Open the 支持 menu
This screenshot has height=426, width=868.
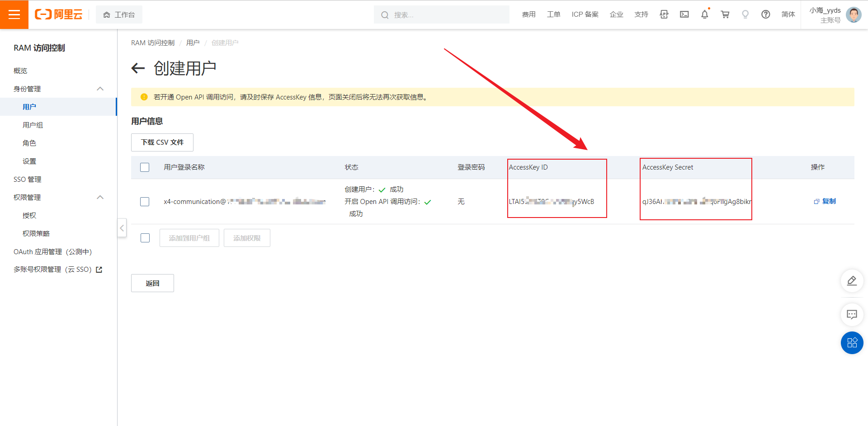[641, 14]
